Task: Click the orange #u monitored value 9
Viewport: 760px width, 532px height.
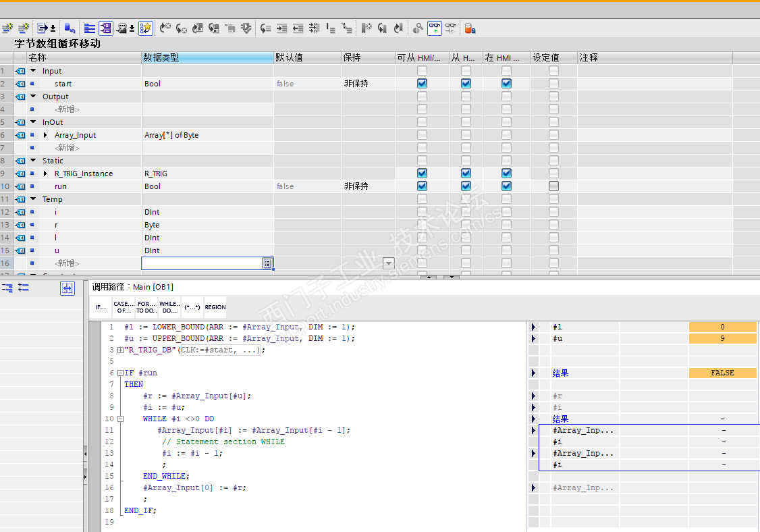Action: click(x=722, y=338)
